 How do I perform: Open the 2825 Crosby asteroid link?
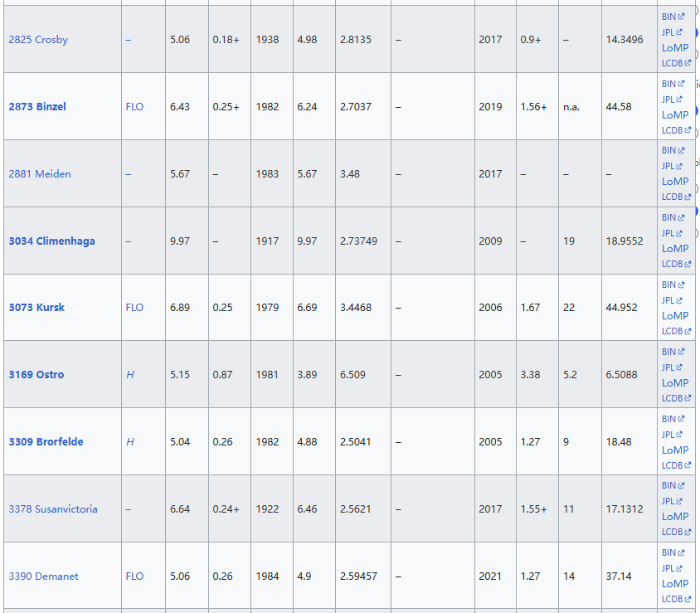[x=38, y=40]
